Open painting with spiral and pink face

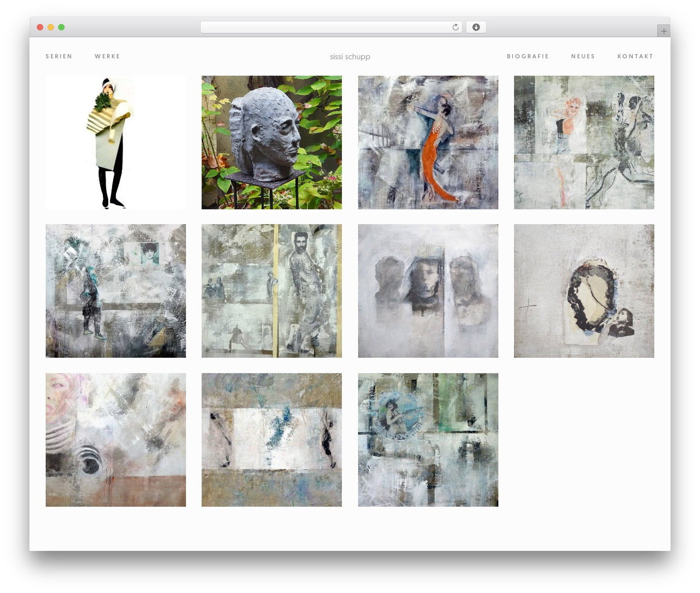click(116, 440)
